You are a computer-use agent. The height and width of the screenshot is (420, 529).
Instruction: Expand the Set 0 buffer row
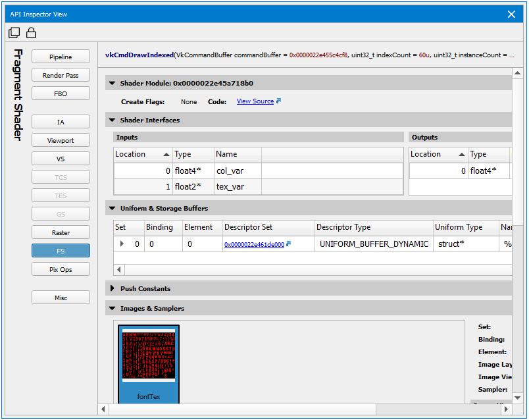point(121,244)
